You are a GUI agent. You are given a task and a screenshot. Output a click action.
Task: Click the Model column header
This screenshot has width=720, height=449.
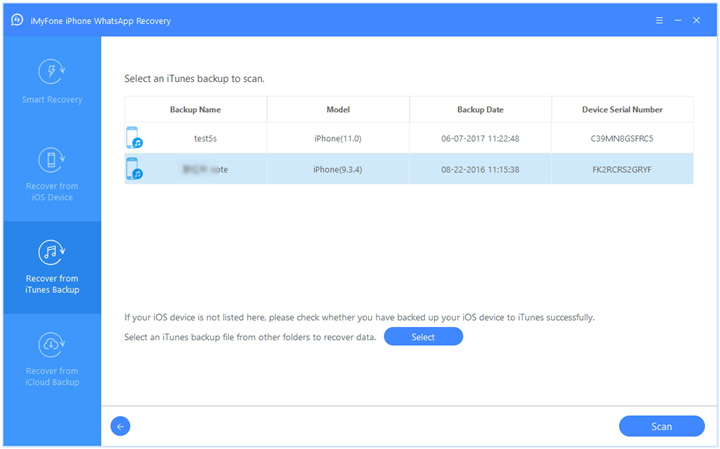[x=338, y=109]
